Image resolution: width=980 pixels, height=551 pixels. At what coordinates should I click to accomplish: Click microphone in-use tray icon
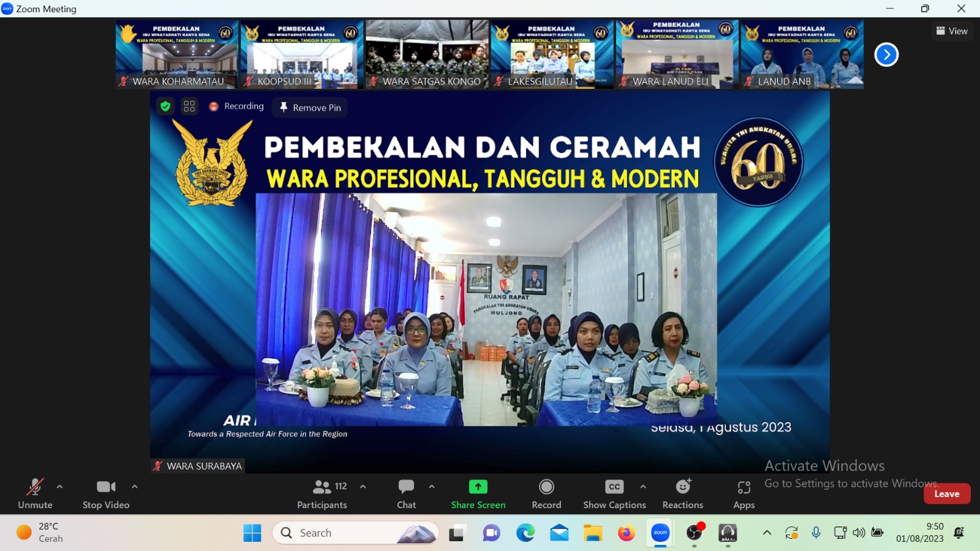(816, 533)
